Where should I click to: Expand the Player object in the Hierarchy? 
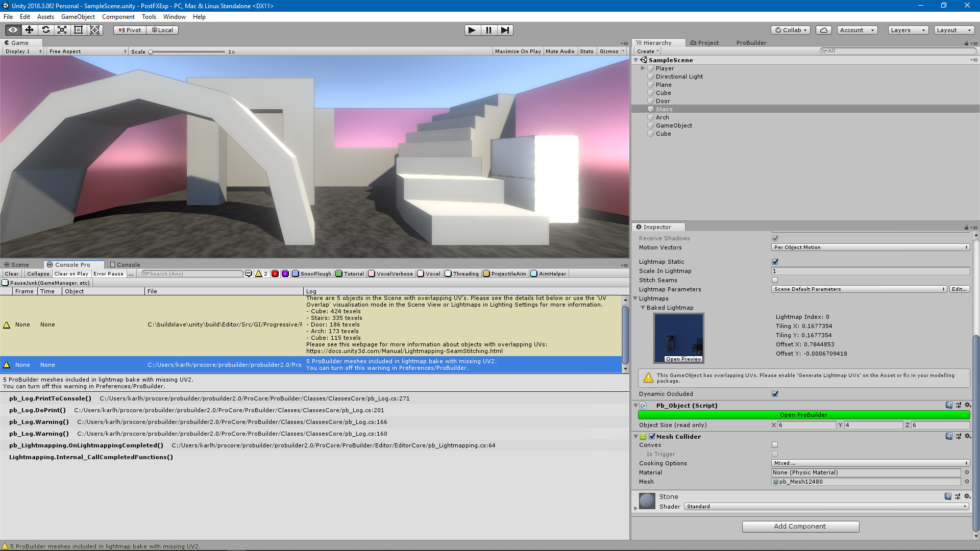(x=643, y=68)
